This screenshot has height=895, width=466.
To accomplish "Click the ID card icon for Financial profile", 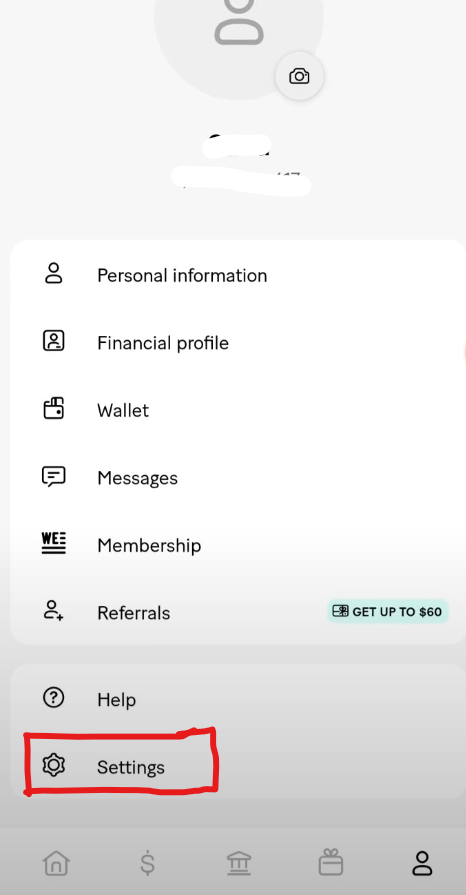I will (54, 341).
